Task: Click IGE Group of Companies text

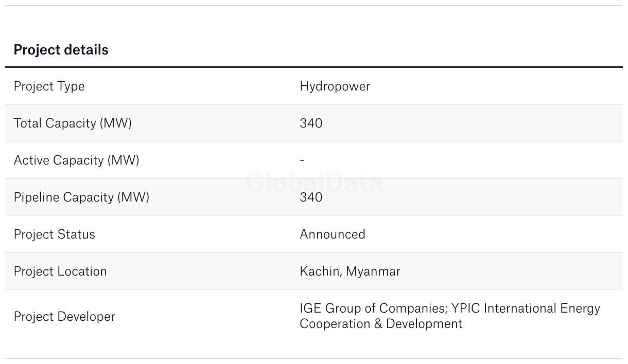Action: point(373,308)
